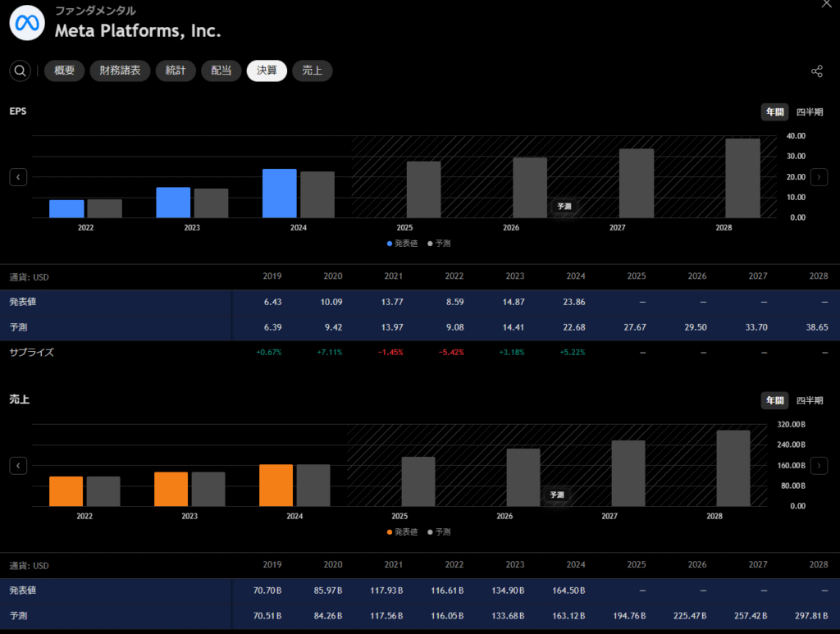Switch to the 配当 tab
Viewport: 840px width, 634px height.
coord(221,71)
